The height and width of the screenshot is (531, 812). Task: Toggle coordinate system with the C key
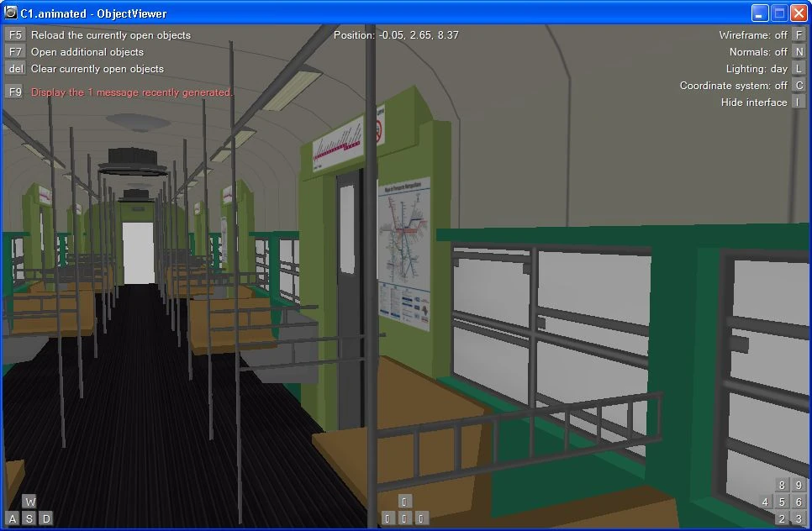pos(799,86)
